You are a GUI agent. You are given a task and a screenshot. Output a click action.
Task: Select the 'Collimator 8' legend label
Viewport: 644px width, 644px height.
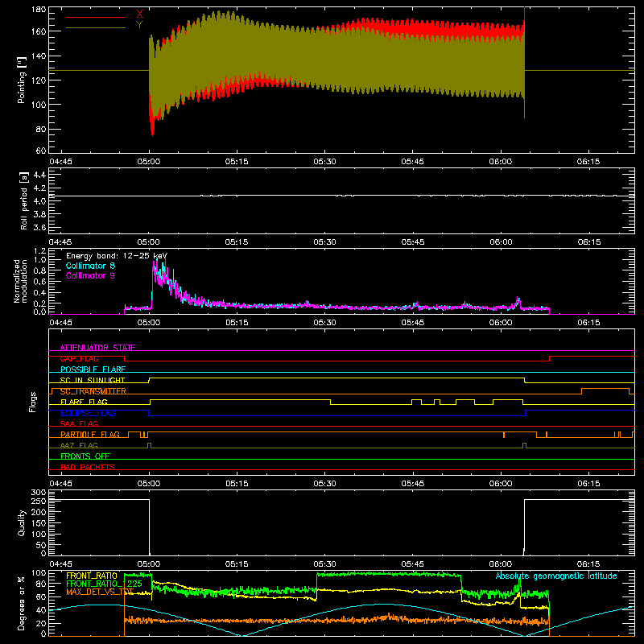(90, 266)
